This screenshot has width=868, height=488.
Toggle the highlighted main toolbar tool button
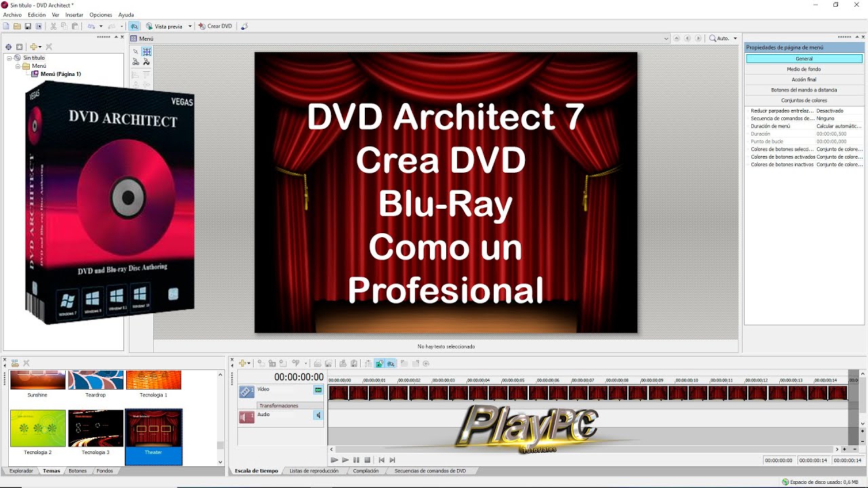pyautogui.click(x=134, y=26)
